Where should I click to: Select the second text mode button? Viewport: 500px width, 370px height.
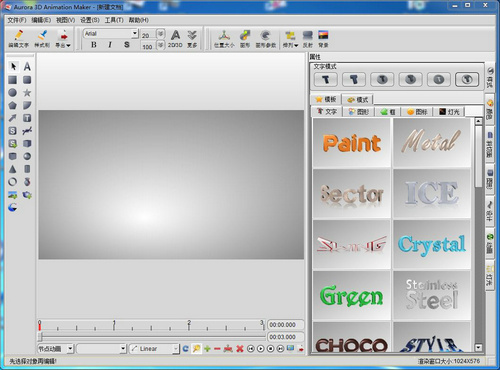pos(354,79)
